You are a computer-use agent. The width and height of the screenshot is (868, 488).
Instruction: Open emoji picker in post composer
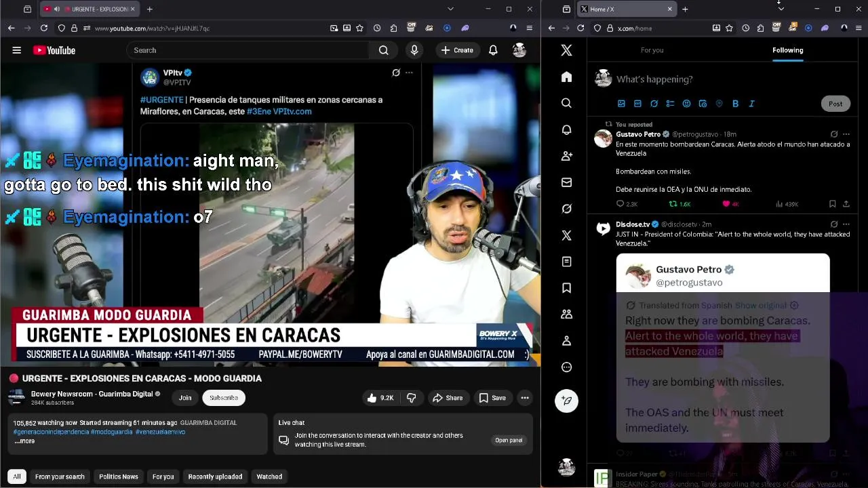point(686,104)
